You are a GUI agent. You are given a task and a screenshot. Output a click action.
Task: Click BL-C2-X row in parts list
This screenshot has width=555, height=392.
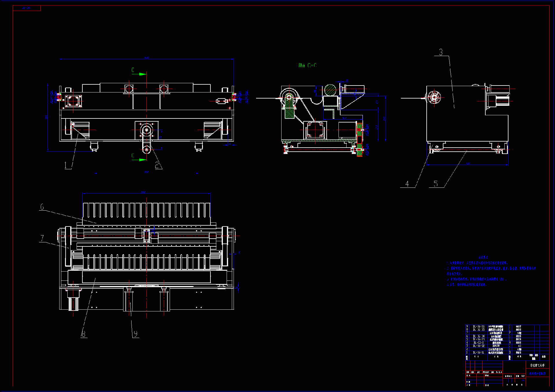coord(478,343)
